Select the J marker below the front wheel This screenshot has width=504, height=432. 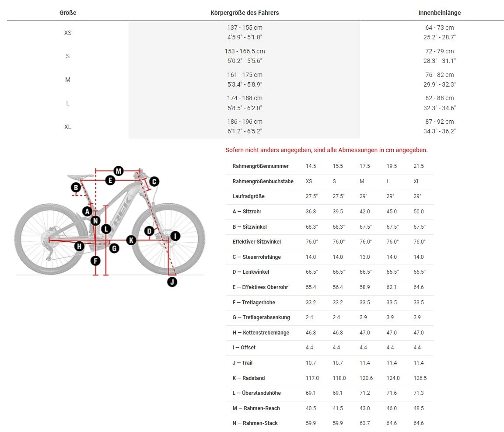click(x=172, y=282)
